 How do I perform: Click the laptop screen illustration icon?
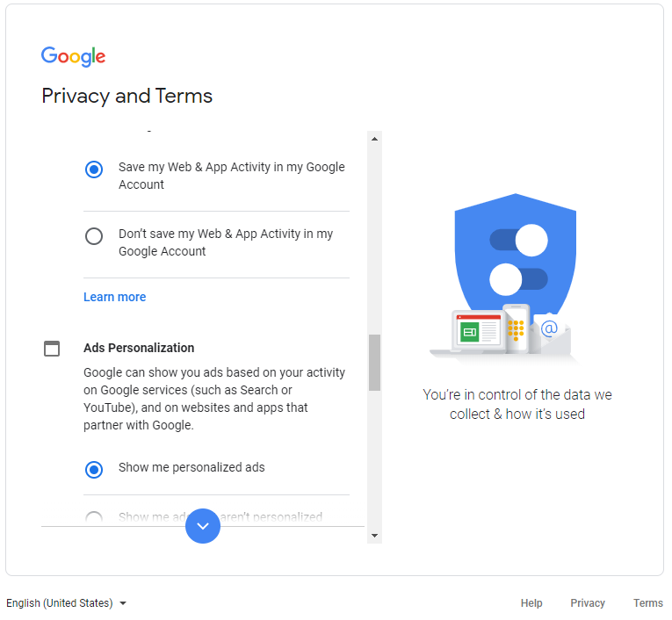pyautogui.click(x=478, y=330)
